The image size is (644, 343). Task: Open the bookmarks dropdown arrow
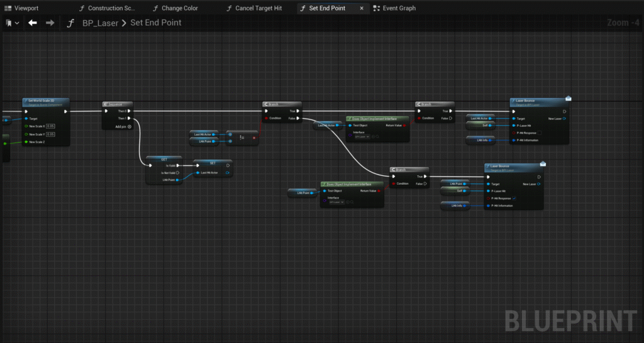(17, 23)
